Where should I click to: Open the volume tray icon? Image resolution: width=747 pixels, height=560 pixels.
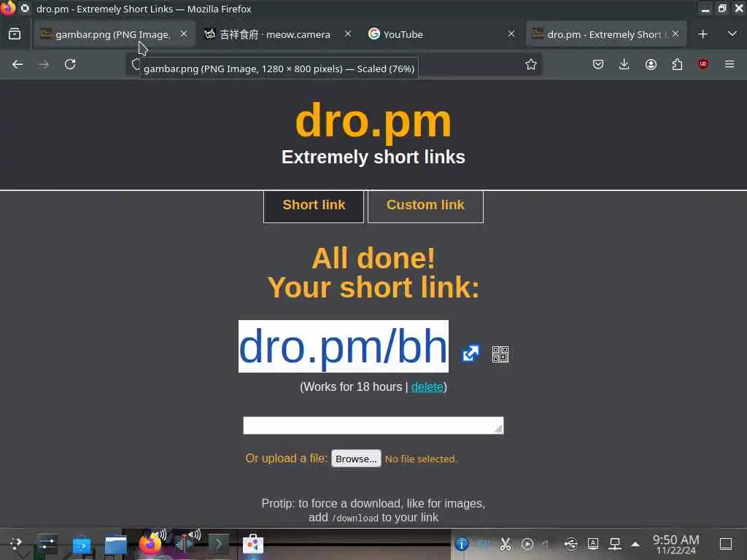(546, 544)
